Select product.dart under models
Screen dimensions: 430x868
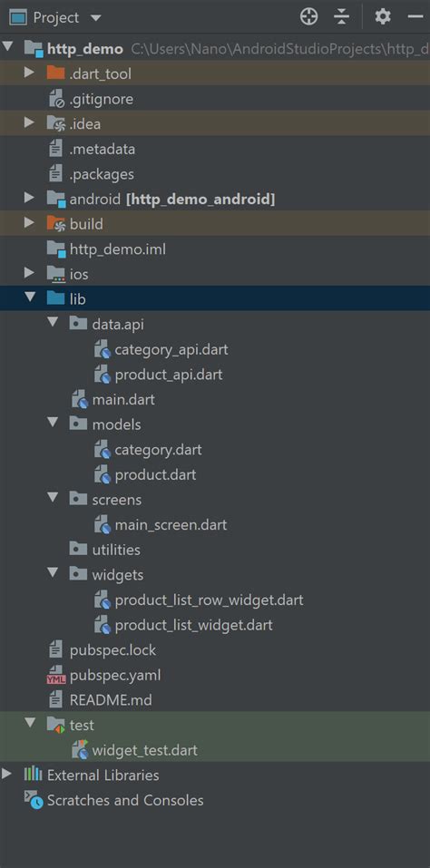(x=155, y=474)
